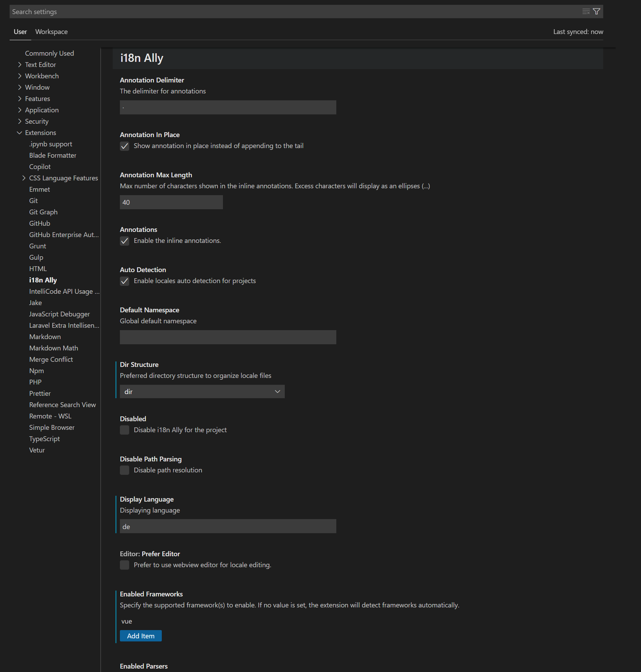Uncheck the Annotation In Place checkbox

pos(124,146)
